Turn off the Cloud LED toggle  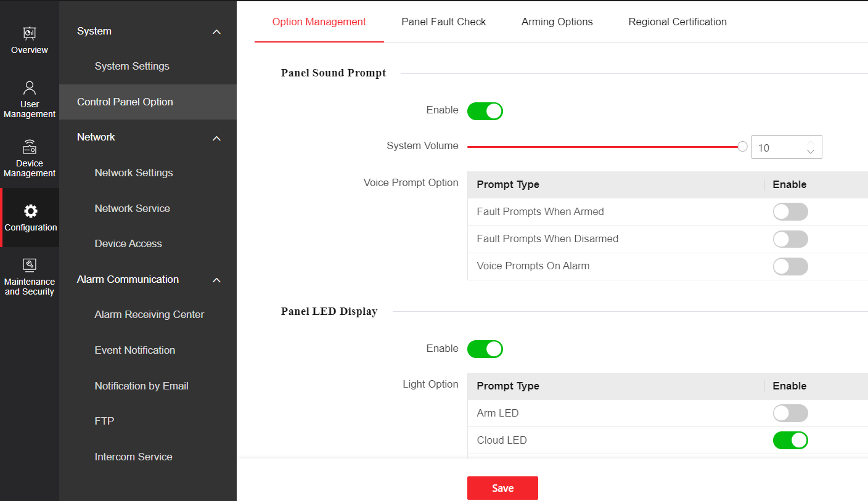coord(790,440)
